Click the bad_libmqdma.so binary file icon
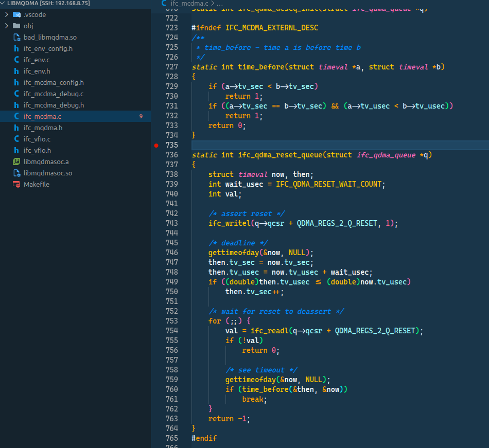This screenshot has width=489, height=448. pos(16,38)
